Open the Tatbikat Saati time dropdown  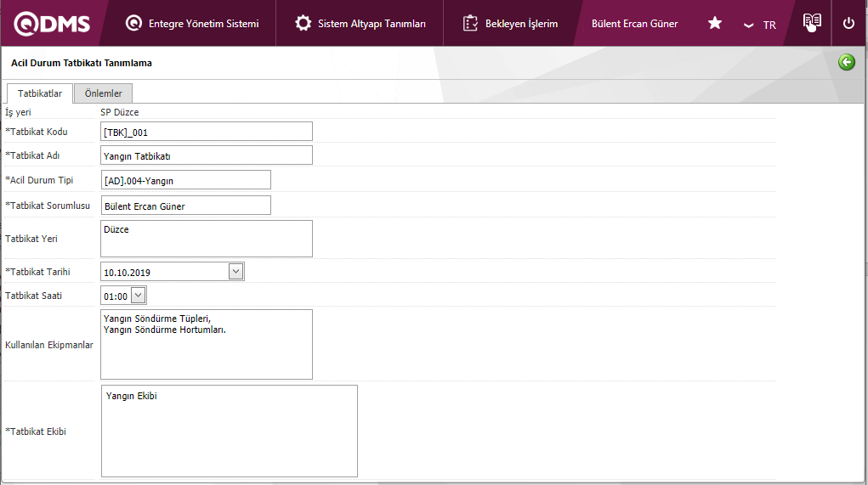pyautogui.click(x=139, y=296)
